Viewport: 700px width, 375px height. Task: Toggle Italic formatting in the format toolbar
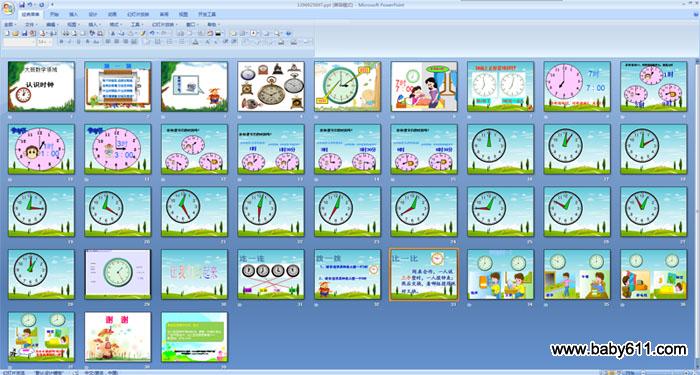(70, 42)
